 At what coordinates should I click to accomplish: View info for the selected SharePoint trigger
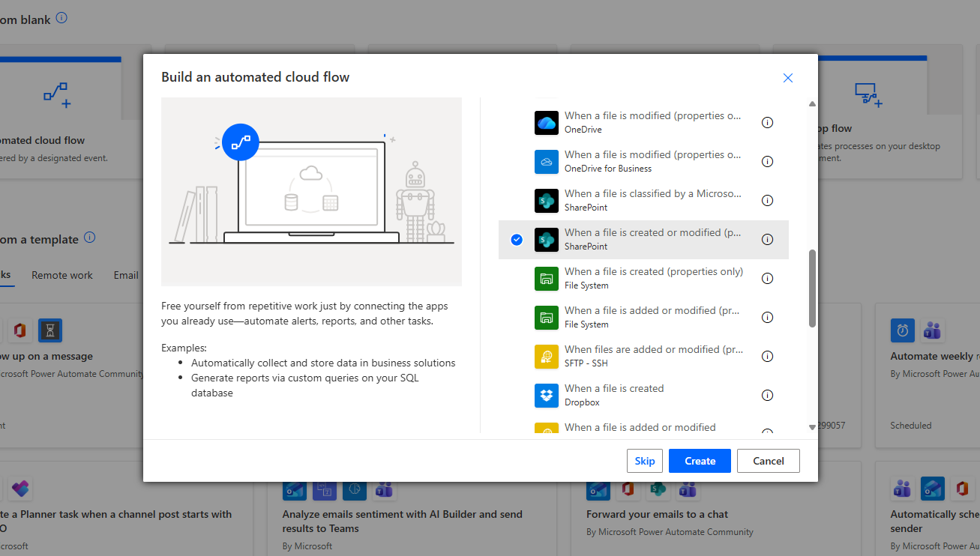[767, 240]
